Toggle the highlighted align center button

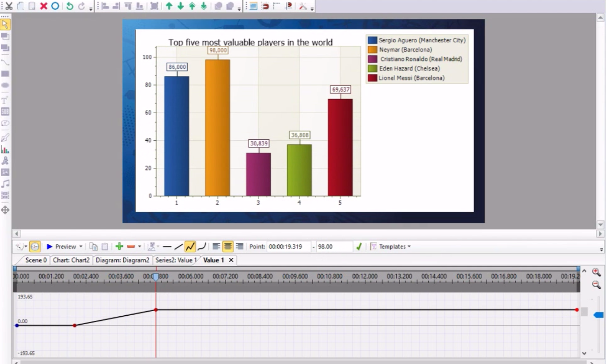[228, 246]
